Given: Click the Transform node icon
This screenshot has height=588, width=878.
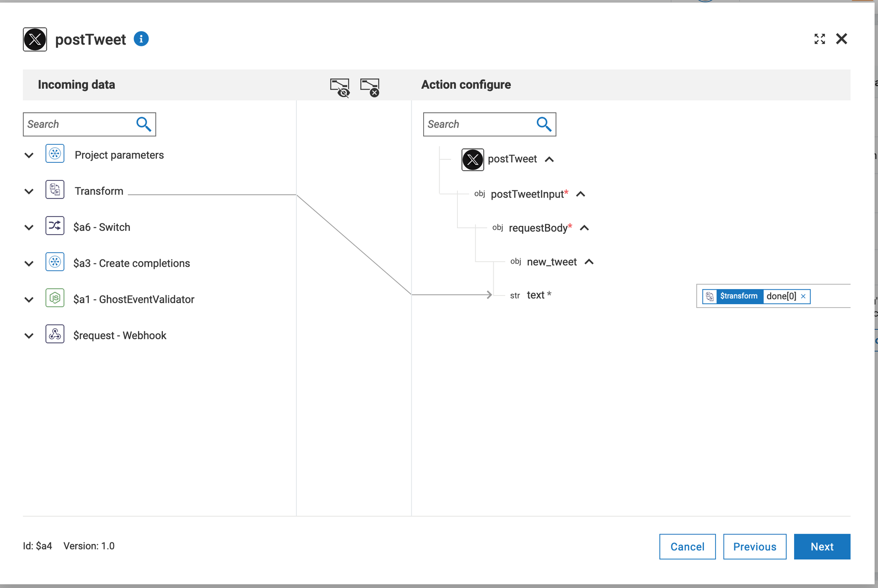Looking at the screenshot, I should [55, 190].
